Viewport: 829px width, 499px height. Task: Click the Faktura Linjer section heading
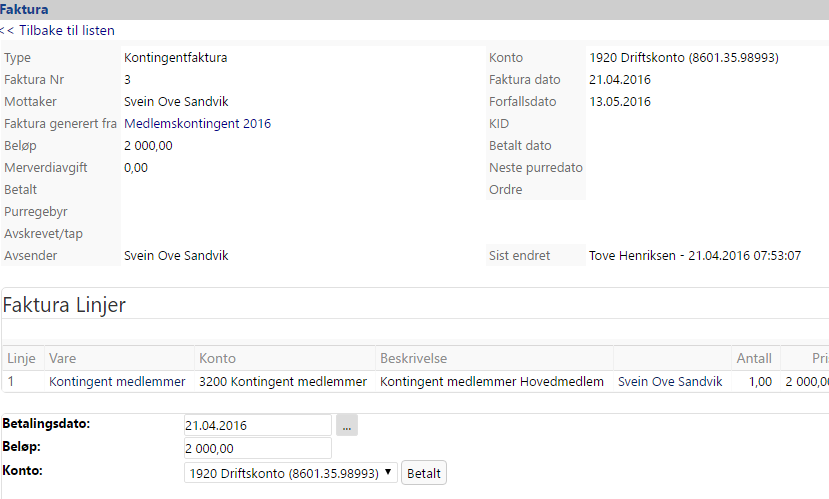click(65, 305)
